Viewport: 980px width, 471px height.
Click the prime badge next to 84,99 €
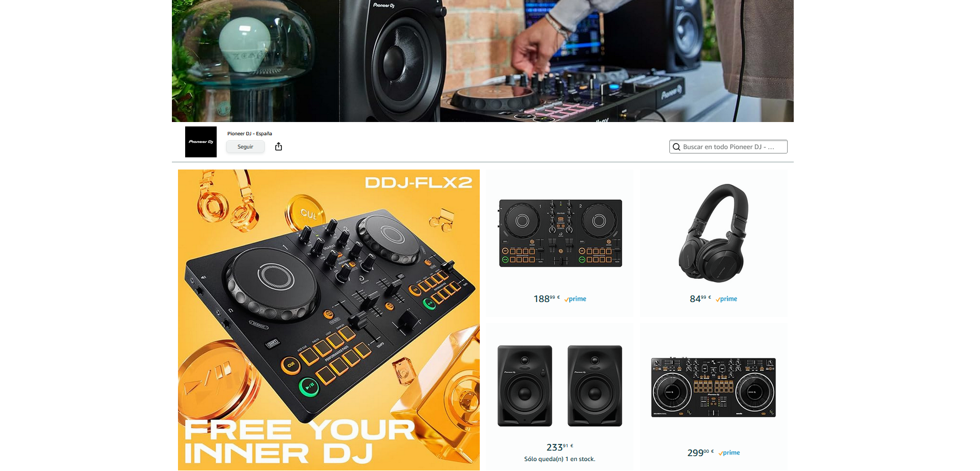pos(726,299)
